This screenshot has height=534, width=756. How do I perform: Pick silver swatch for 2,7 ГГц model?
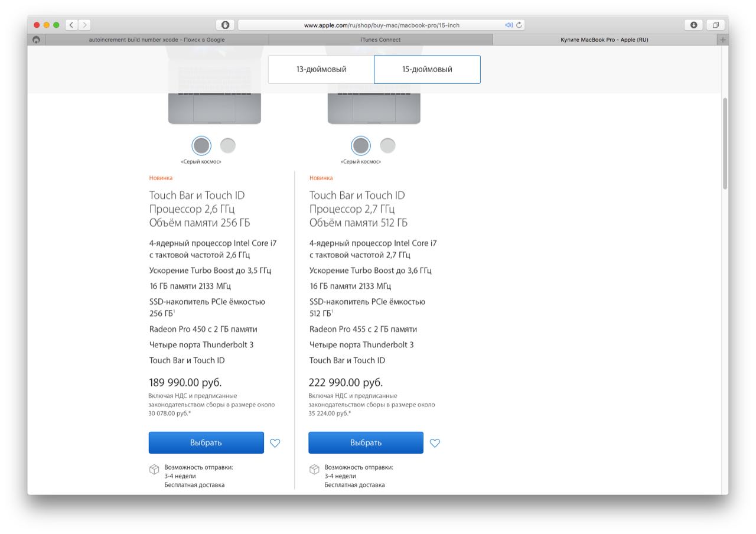tap(387, 145)
